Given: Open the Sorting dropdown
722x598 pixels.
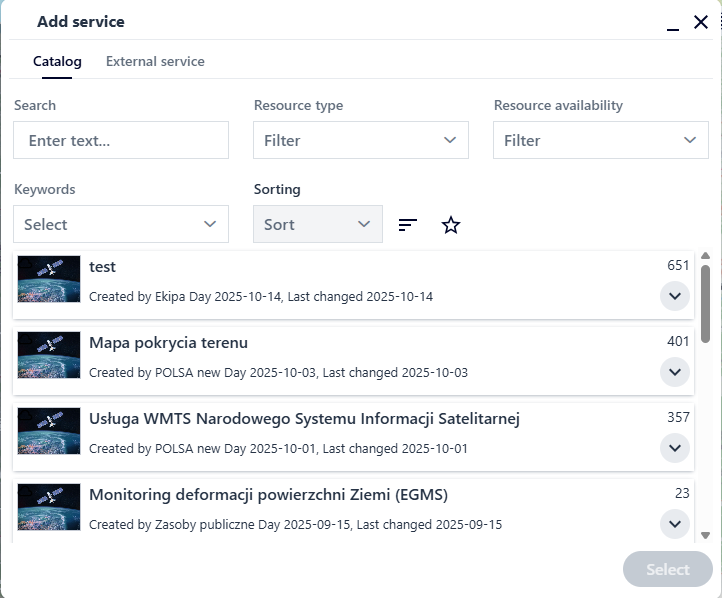Looking at the screenshot, I should (x=317, y=225).
